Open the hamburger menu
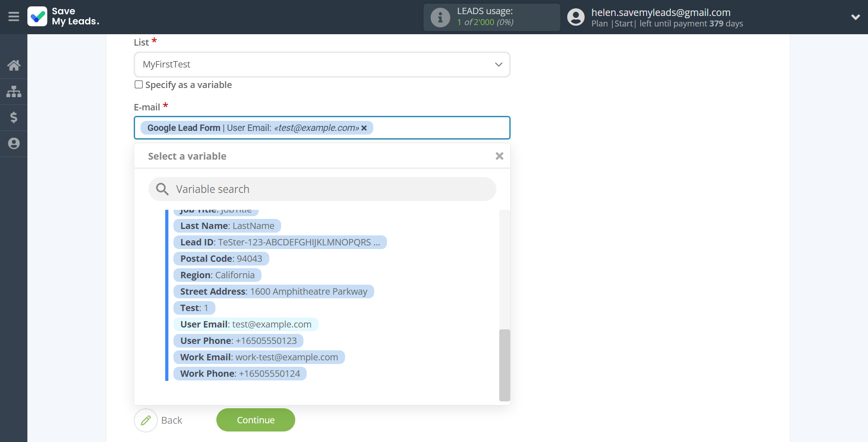868x442 pixels. pyautogui.click(x=14, y=17)
